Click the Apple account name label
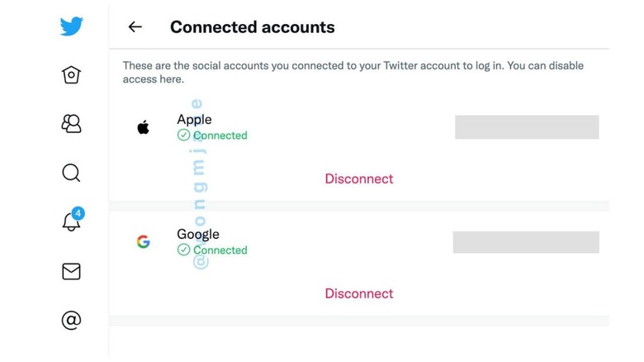This screenshot has width=644, height=362. coord(194,119)
